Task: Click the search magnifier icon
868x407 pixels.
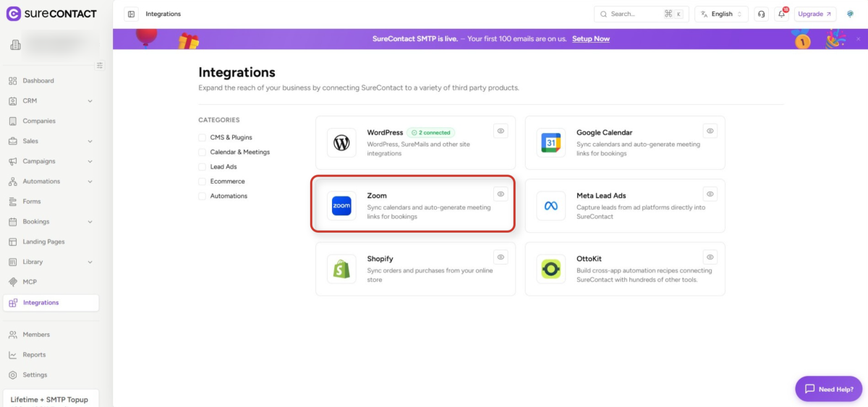Action: pyautogui.click(x=604, y=14)
